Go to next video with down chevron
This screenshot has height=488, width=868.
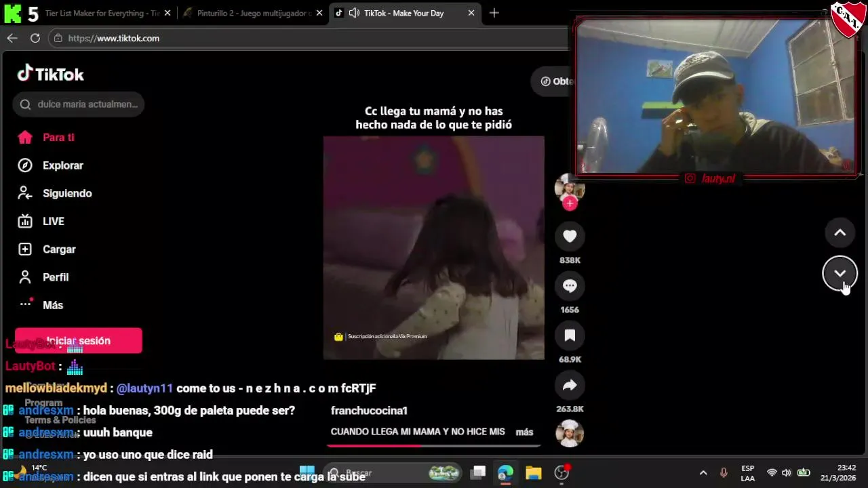840,273
